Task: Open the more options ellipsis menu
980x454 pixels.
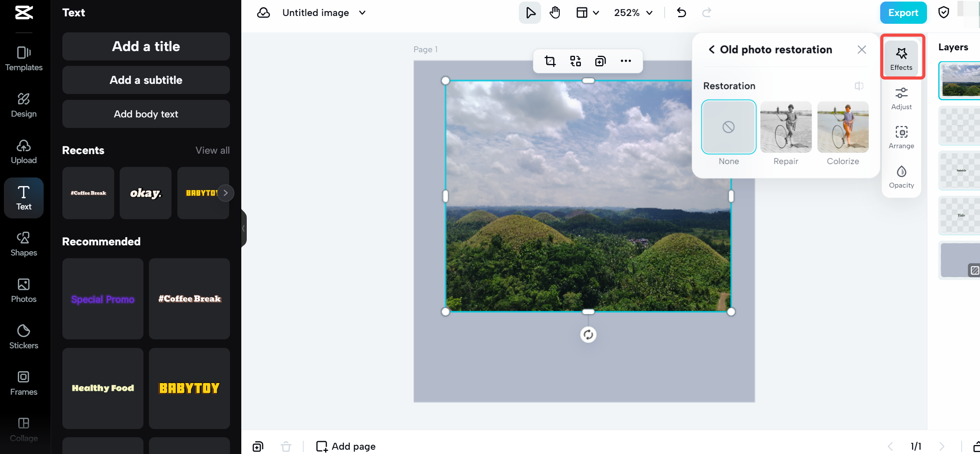Action: pyautogui.click(x=626, y=61)
